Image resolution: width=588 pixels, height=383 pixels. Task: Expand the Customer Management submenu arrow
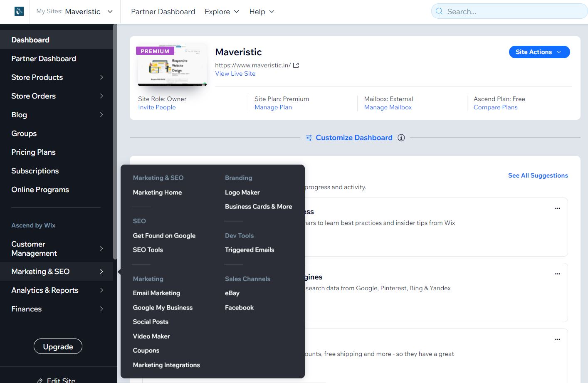tap(101, 249)
